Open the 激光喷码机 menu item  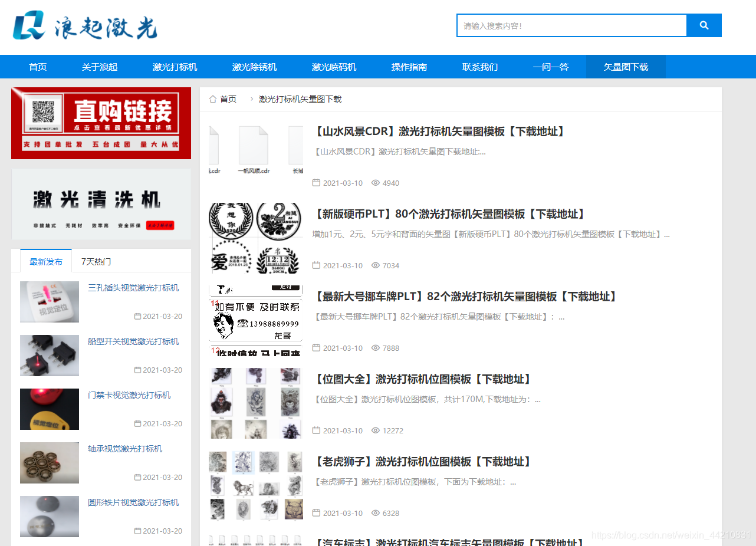[x=334, y=67]
